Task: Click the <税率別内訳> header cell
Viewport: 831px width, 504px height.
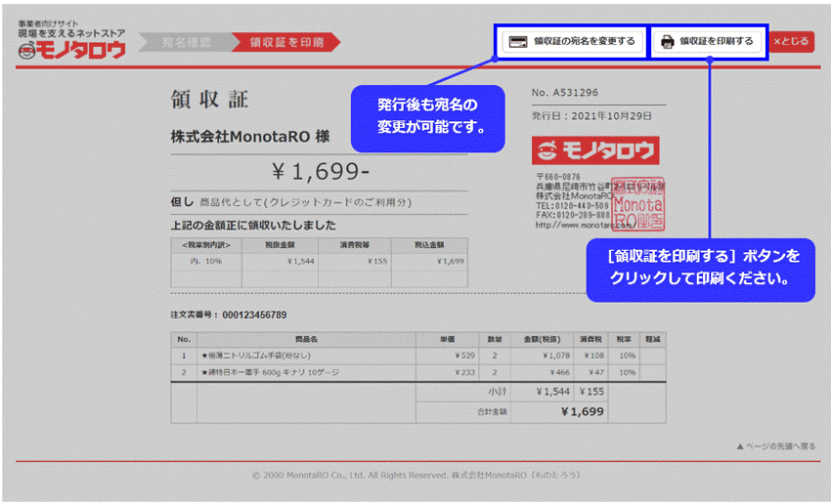Action: [x=206, y=245]
